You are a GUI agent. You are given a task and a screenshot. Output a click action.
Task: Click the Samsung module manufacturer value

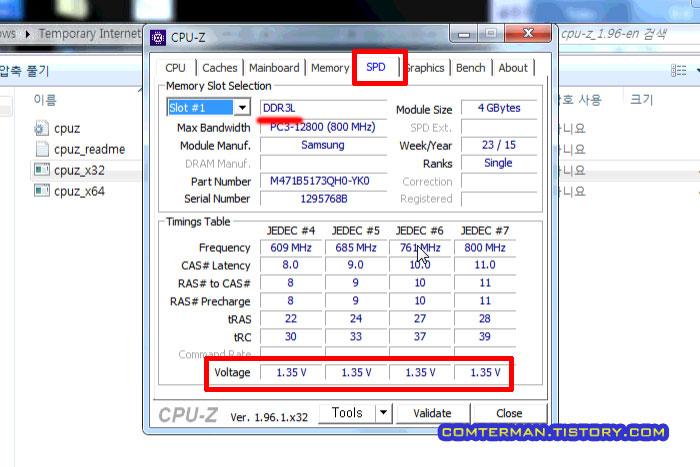click(x=323, y=145)
